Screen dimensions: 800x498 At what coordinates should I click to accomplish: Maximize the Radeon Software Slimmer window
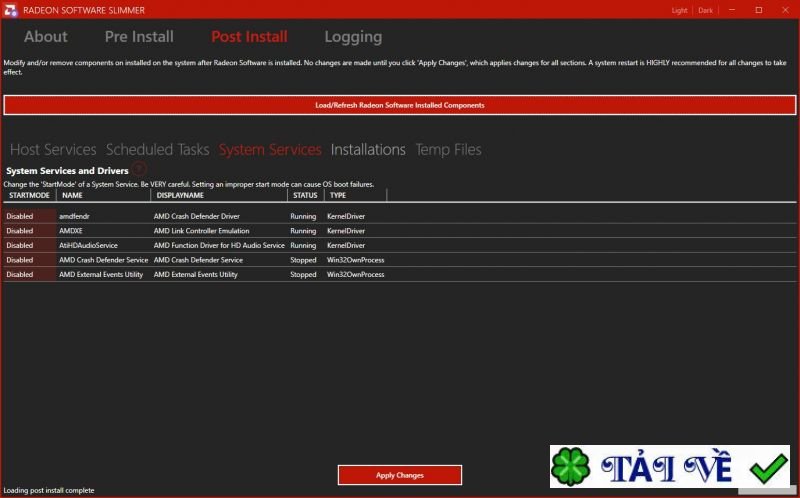[x=759, y=10]
